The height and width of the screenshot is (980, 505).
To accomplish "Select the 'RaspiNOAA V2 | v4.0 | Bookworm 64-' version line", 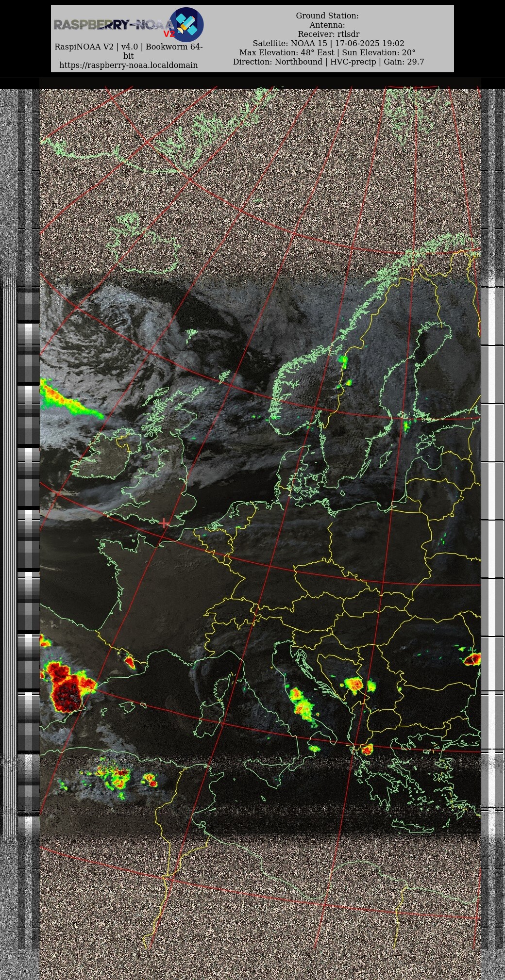I will (x=129, y=47).
